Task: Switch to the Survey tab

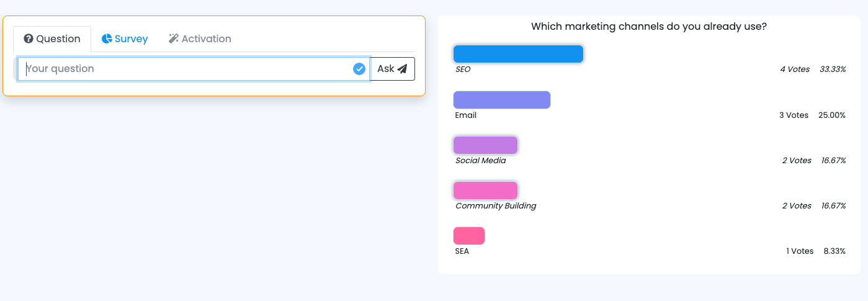Action: (x=125, y=38)
